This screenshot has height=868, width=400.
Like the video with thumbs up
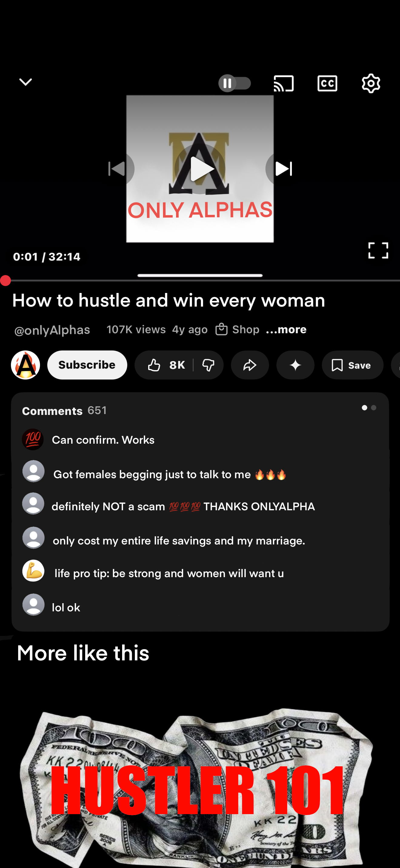165,365
